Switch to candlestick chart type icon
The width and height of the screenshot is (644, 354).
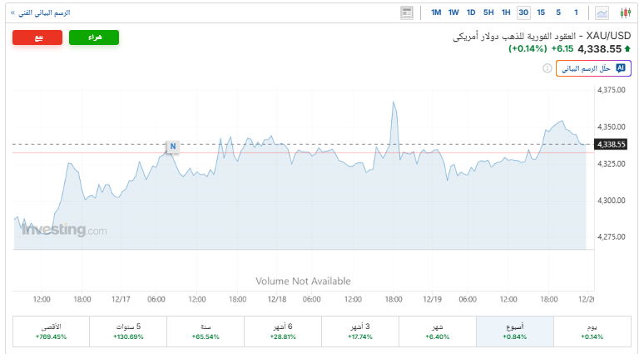tap(627, 12)
